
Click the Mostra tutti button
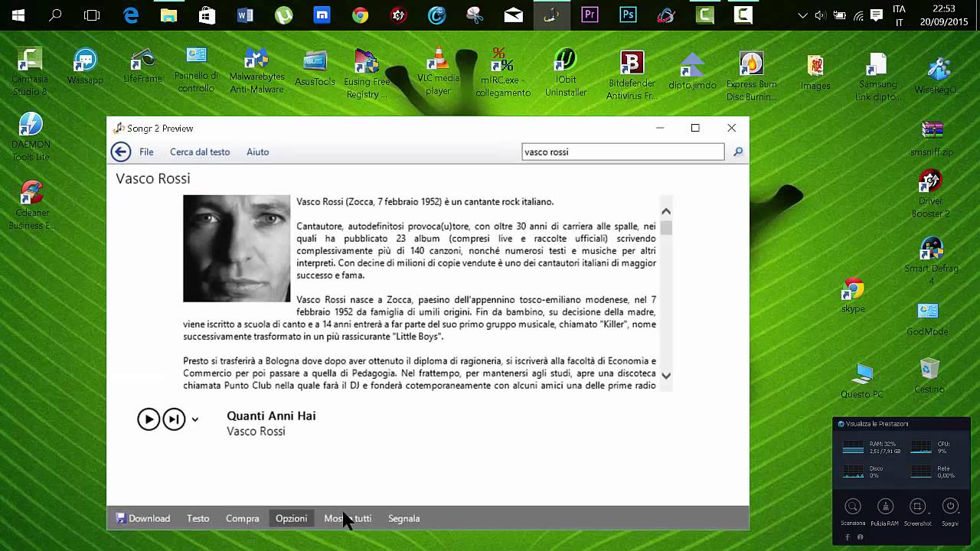348,518
